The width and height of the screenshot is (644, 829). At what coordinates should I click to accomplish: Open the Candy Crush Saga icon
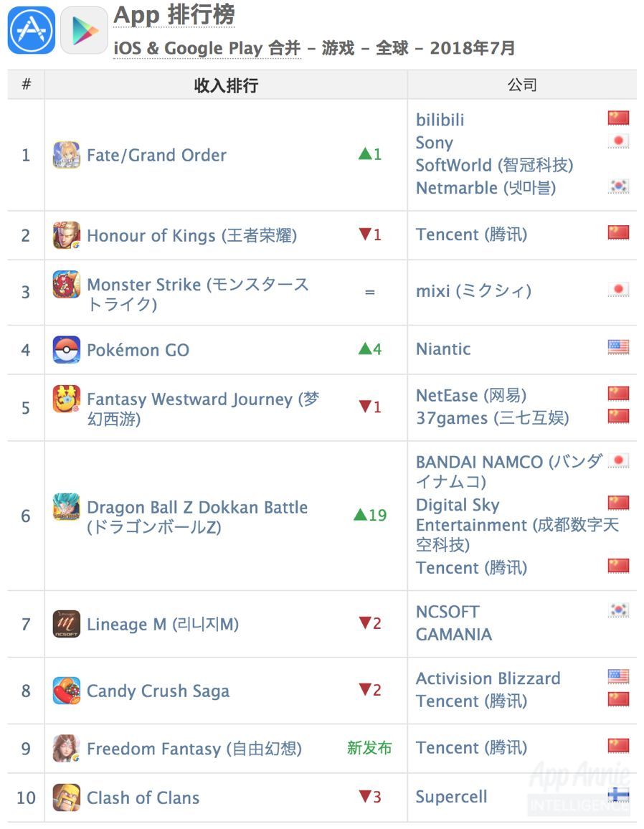pyautogui.click(x=67, y=691)
